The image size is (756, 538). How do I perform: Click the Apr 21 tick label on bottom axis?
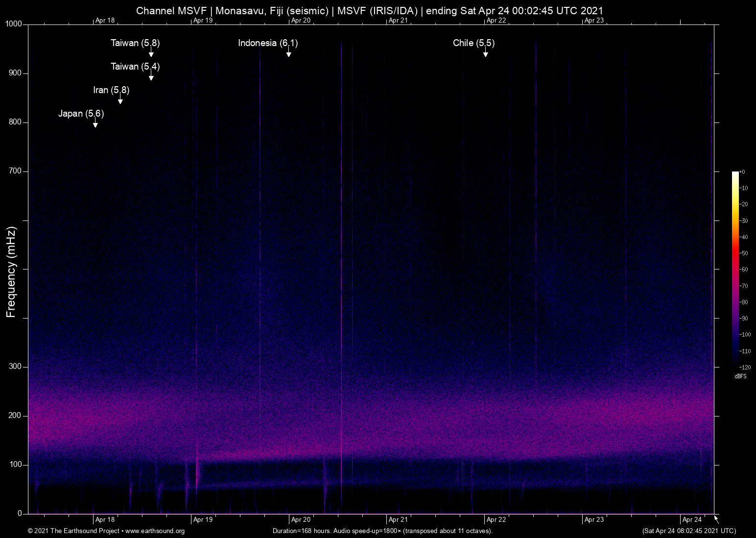coord(399,519)
